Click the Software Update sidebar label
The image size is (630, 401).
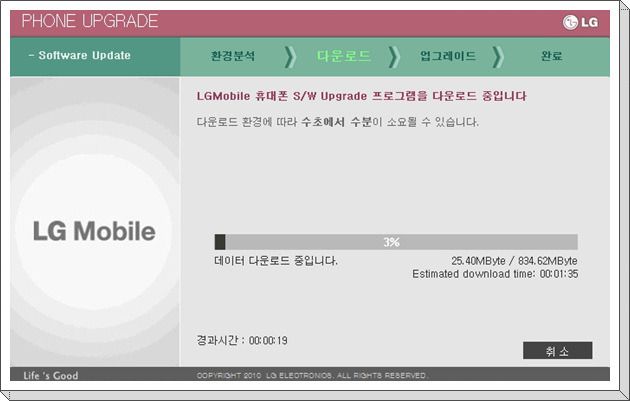click(x=80, y=55)
